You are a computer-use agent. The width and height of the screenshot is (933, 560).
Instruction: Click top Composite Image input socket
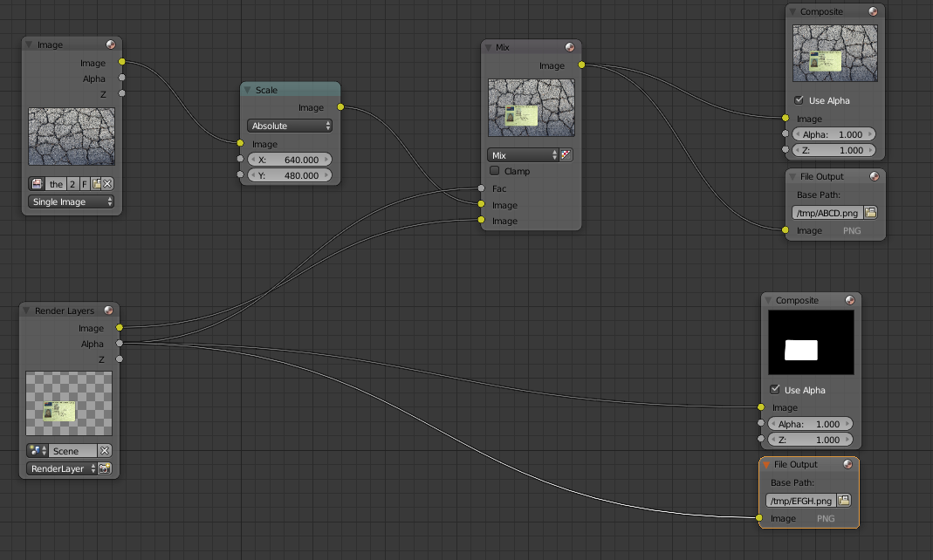(x=786, y=118)
